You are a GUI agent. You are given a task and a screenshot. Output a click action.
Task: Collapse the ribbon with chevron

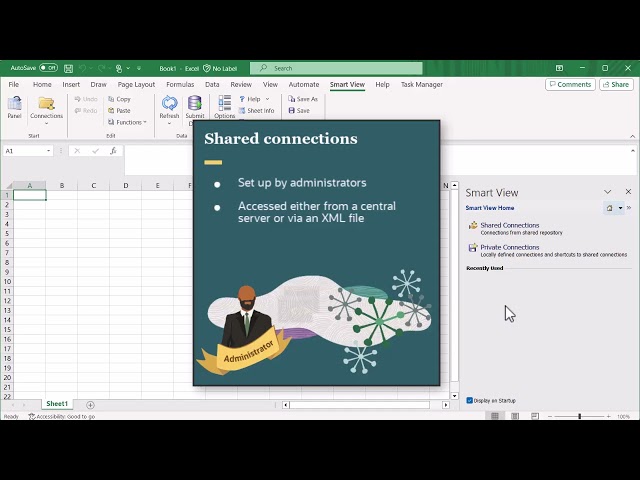pyautogui.click(x=633, y=136)
